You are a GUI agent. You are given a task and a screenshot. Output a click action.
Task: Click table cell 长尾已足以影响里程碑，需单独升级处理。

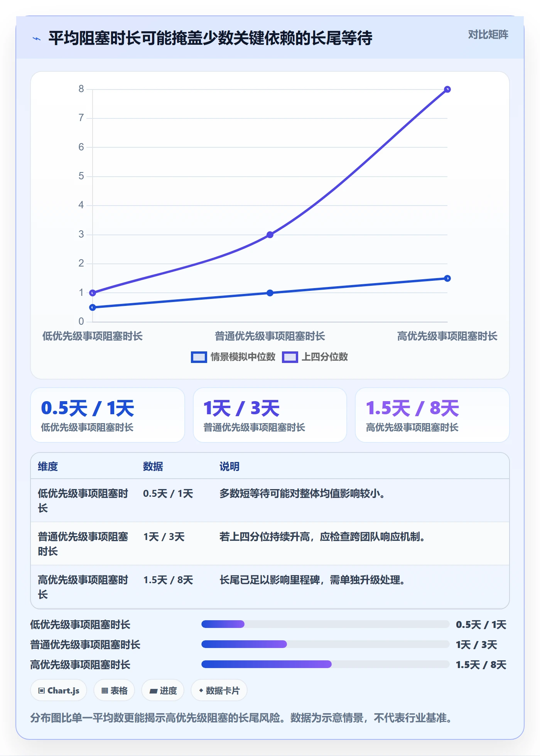coord(313,580)
